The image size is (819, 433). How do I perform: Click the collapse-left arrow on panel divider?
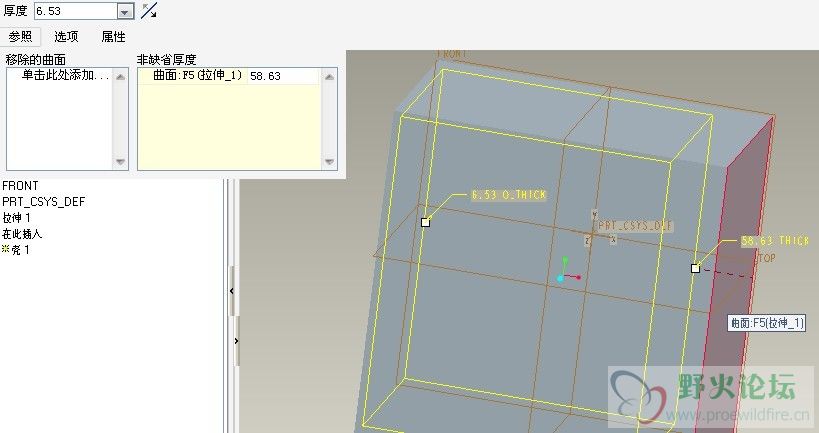pos(232,291)
